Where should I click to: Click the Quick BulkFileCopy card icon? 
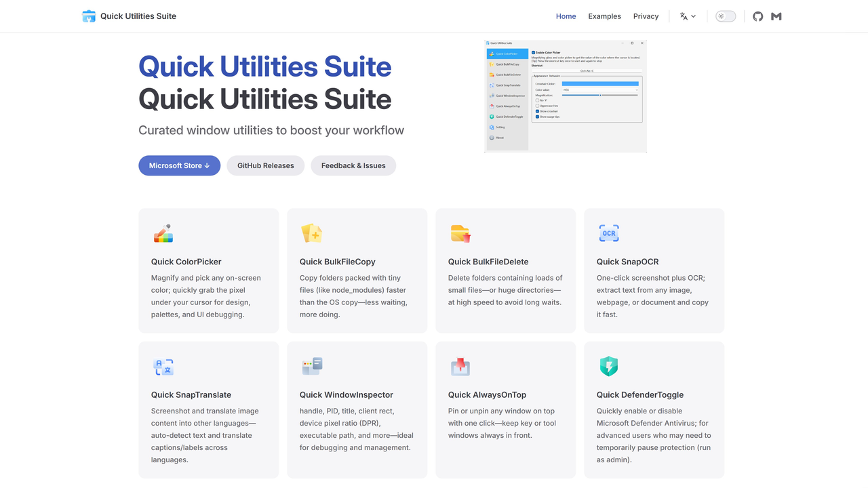(x=311, y=233)
